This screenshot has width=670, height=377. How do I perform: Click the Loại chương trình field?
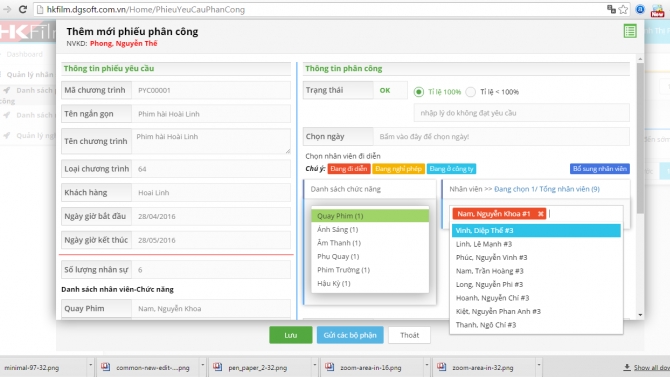click(x=211, y=169)
